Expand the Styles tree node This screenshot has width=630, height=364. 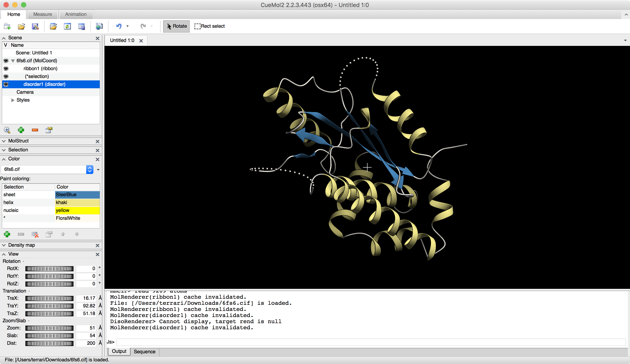click(13, 100)
